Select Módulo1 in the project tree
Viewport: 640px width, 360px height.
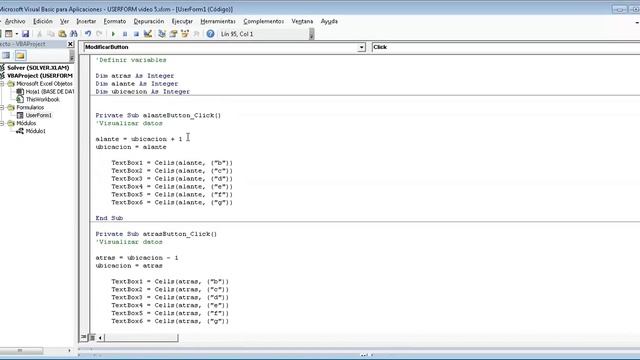pyautogui.click(x=36, y=131)
